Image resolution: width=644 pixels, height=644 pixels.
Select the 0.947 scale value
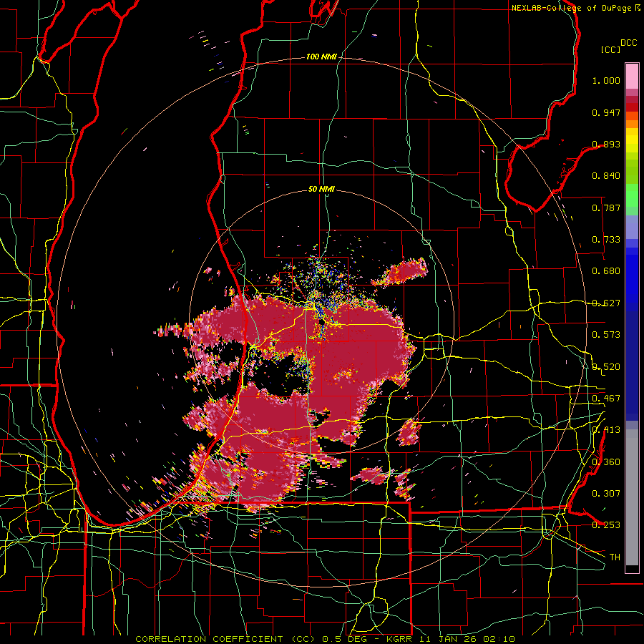coord(606,112)
